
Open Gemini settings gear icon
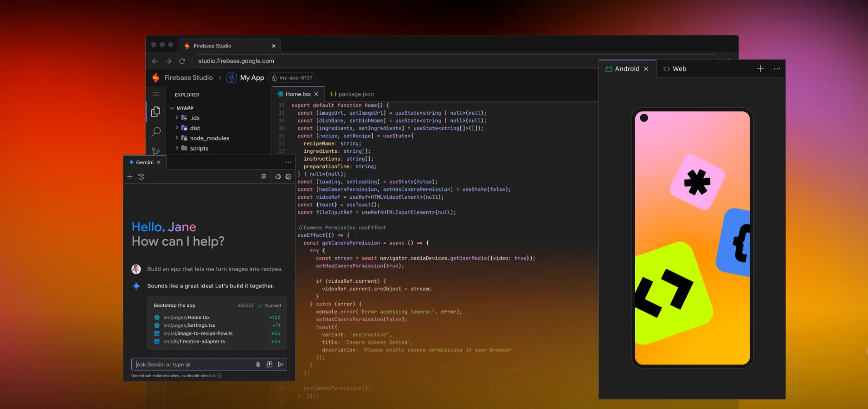click(288, 176)
